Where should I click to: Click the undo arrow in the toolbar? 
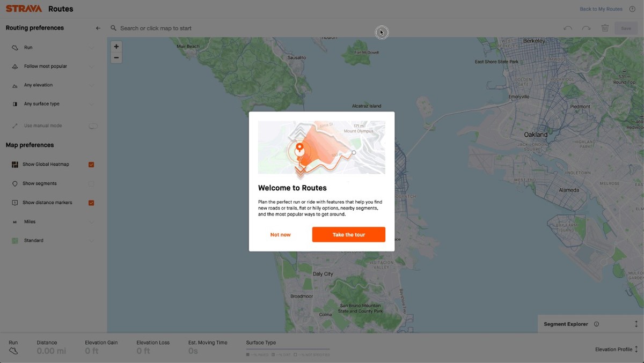coord(568,28)
